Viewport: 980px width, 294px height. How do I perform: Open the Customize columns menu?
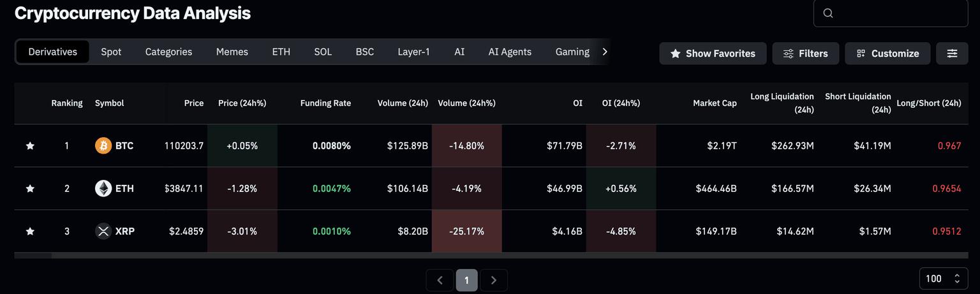point(887,54)
